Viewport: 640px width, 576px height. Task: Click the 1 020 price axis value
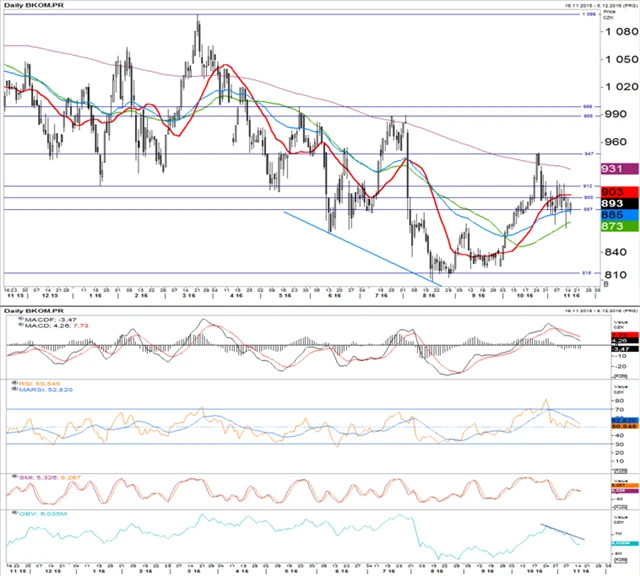pos(621,87)
